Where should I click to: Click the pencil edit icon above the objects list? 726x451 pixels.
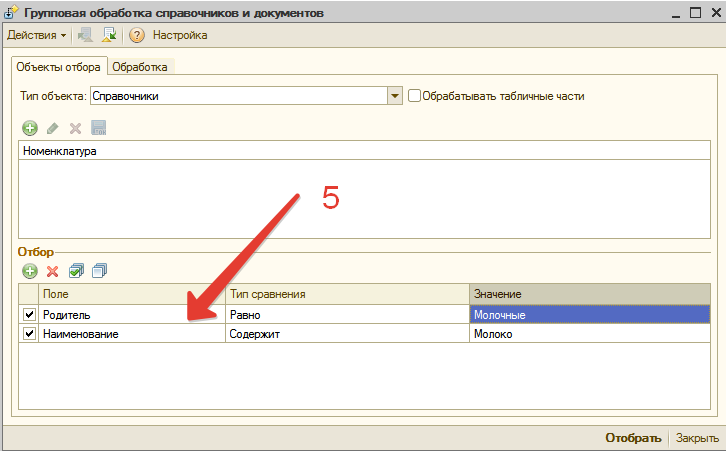pos(53,128)
